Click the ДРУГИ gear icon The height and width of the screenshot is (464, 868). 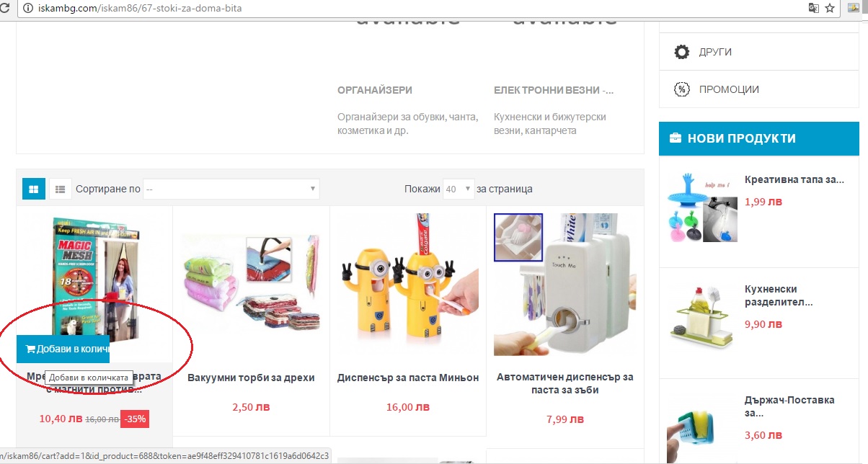(681, 52)
